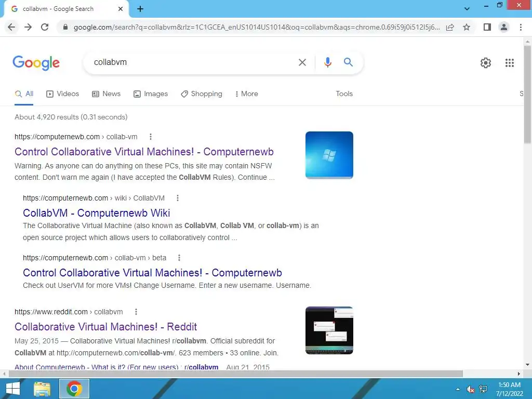The width and height of the screenshot is (532, 399).
Task: Click the scroll-right arrow on horizontal scrollbar
Action: pyautogui.click(x=519, y=374)
